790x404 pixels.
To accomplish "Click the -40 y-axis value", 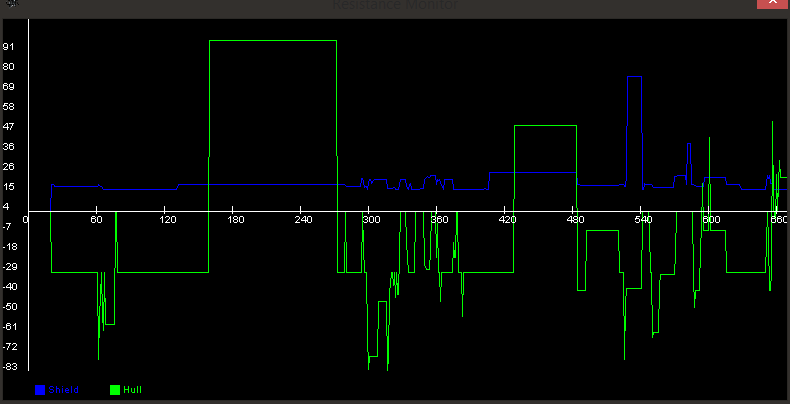I will [x=10, y=287].
